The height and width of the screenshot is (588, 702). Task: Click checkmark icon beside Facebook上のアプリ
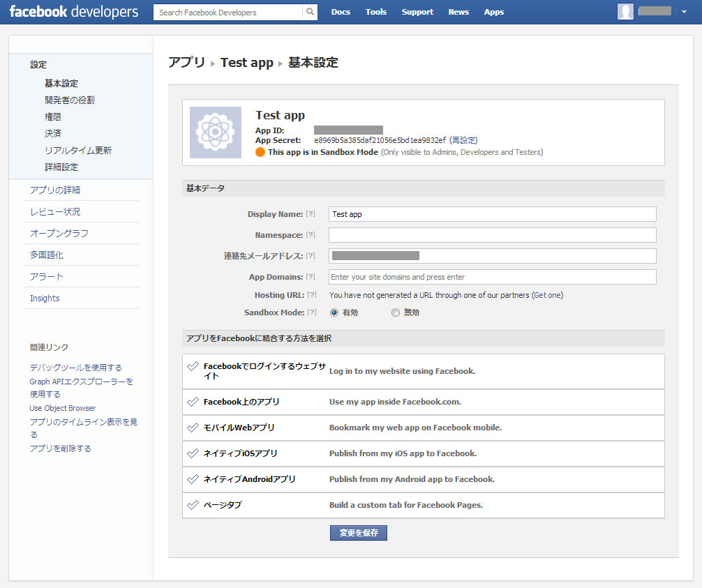tap(193, 402)
